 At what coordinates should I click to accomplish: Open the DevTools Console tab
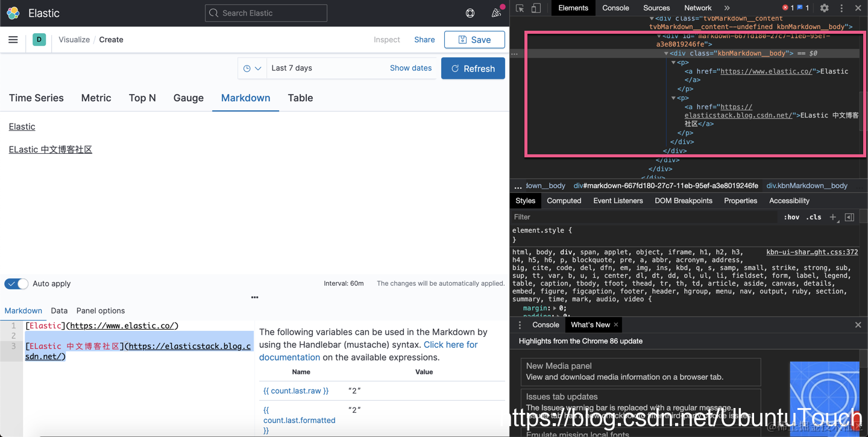coord(615,8)
